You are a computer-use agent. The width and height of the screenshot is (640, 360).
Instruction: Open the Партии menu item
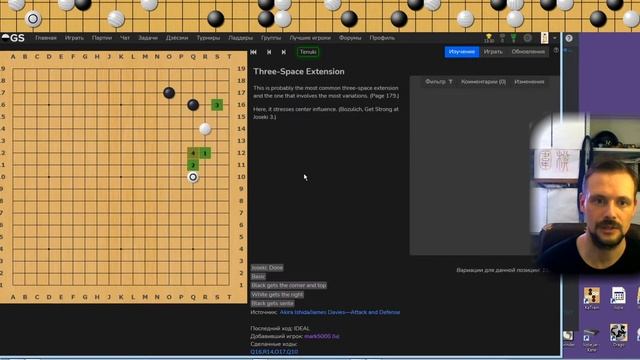pyautogui.click(x=102, y=38)
